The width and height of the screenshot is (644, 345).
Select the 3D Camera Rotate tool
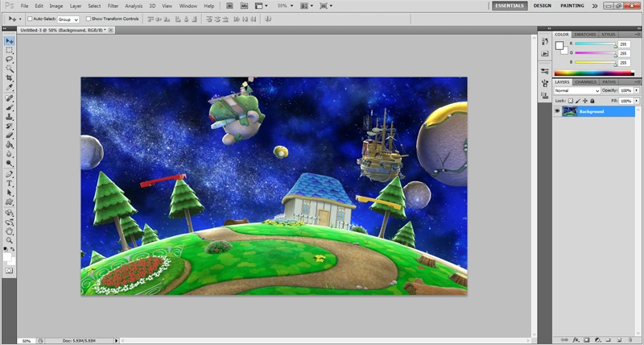[9, 222]
